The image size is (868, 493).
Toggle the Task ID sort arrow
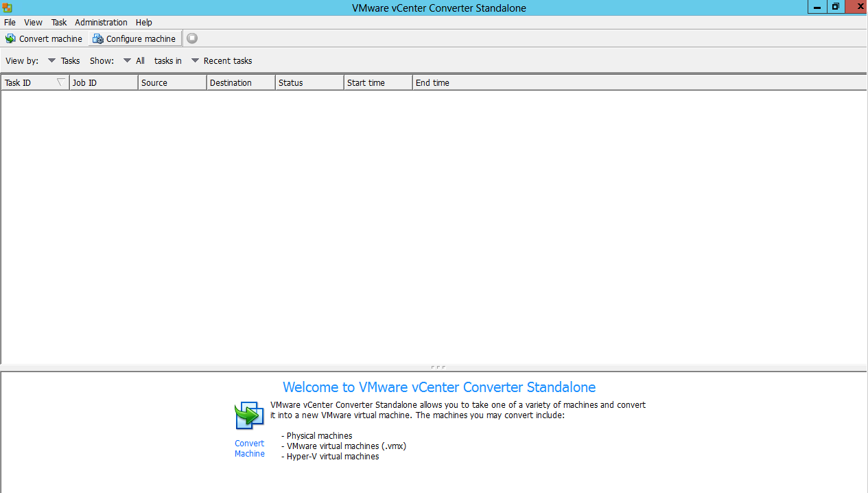60,82
